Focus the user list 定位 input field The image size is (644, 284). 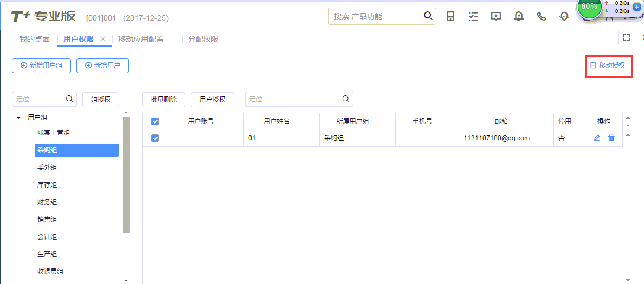[x=299, y=99]
